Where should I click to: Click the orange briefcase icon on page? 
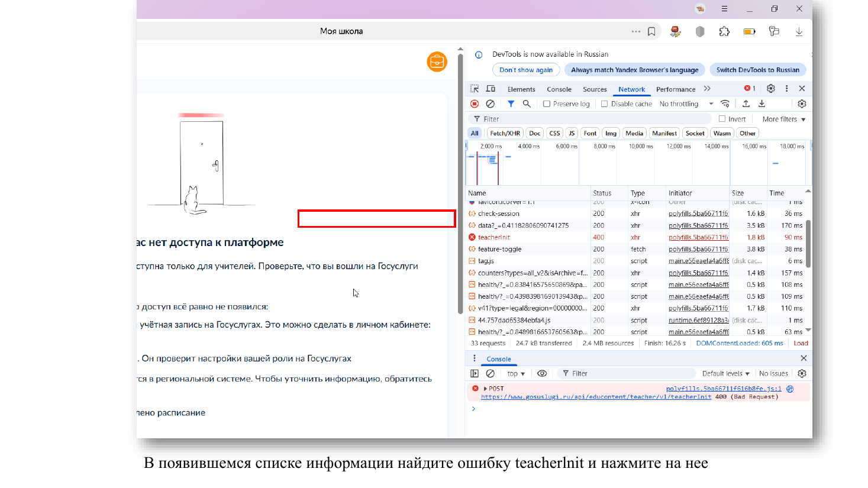click(437, 62)
